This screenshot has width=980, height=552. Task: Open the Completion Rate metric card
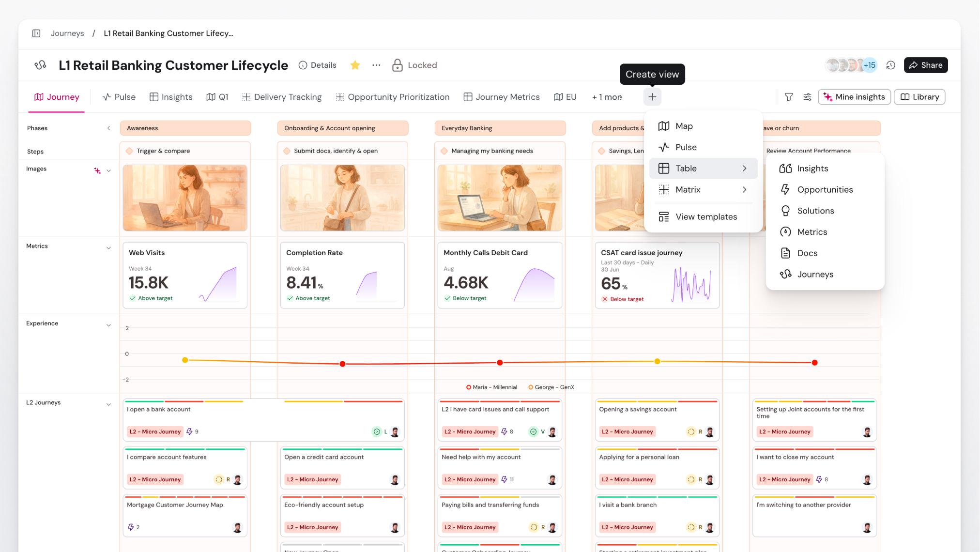[x=342, y=275]
